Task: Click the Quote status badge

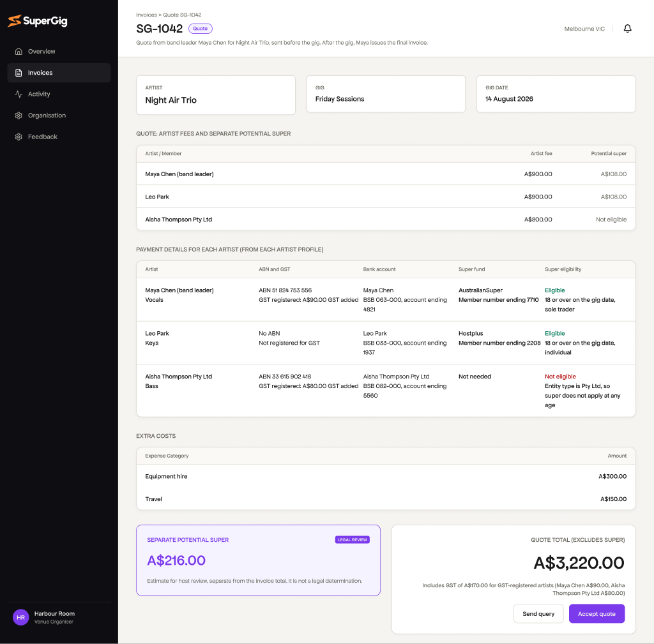Action: 200,28
